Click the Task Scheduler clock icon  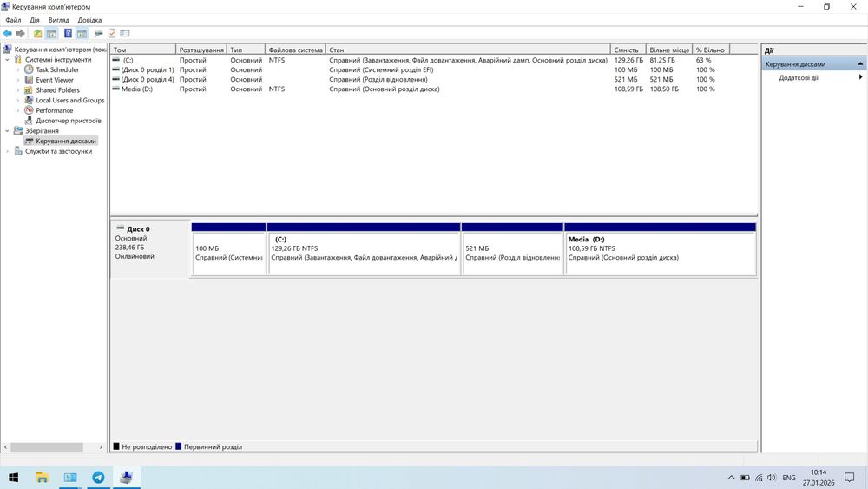(x=29, y=69)
